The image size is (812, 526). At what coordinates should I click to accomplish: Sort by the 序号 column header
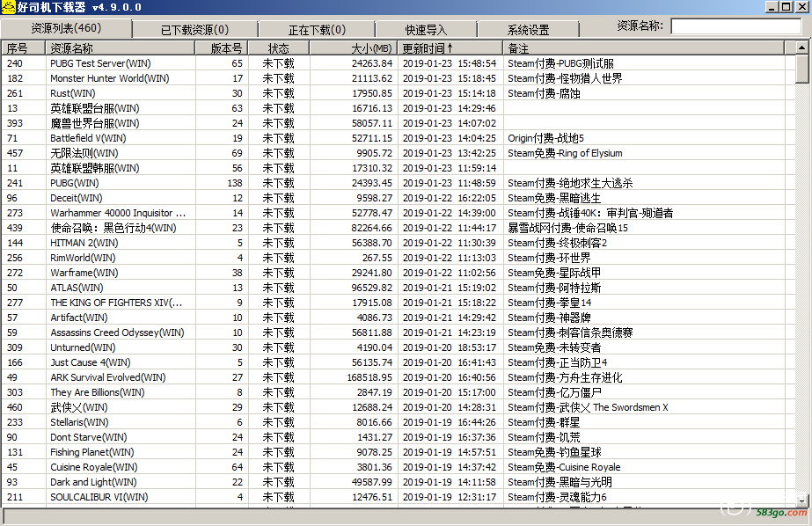coord(24,48)
